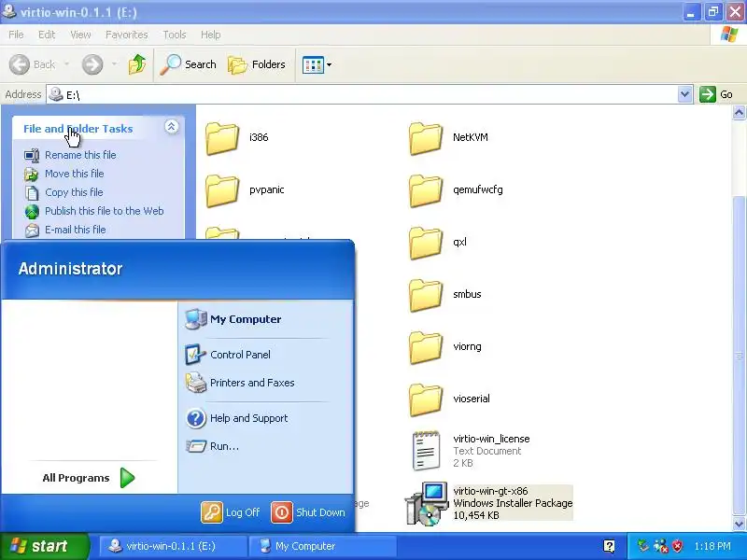Click the help question mark taskbar icon
The image size is (747, 560).
click(x=609, y=546)
